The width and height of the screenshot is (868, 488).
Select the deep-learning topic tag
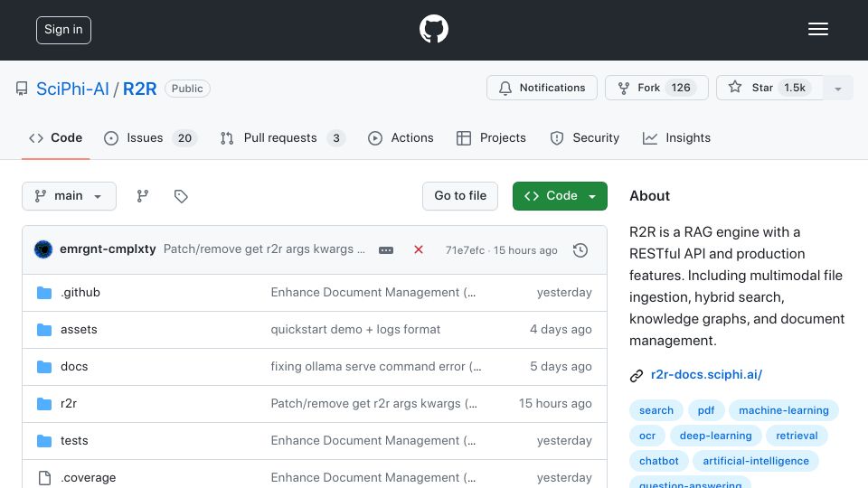pyautogui.click(x=716, y=436)
